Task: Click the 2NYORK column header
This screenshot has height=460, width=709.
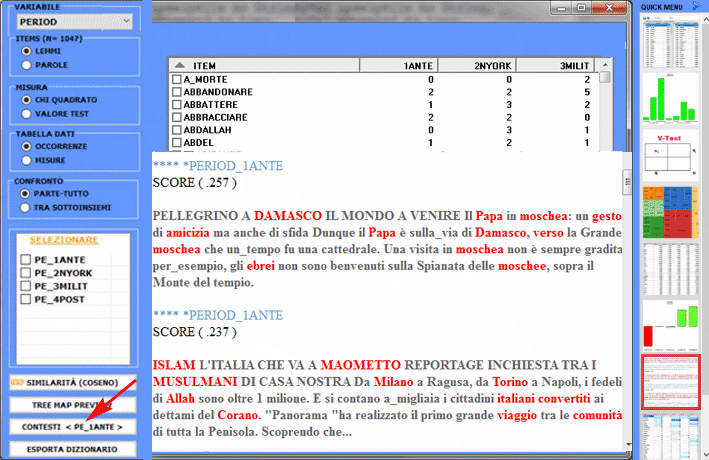Action: 477,66
